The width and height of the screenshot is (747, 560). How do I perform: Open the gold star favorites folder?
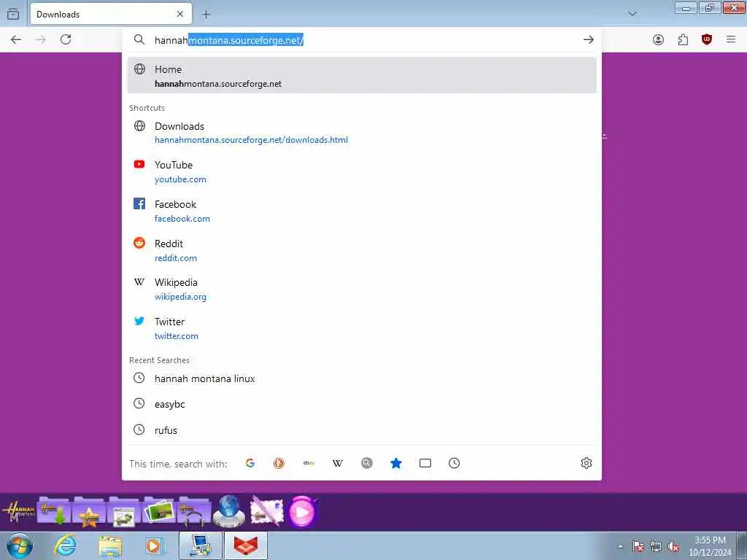tap(89, 511)
